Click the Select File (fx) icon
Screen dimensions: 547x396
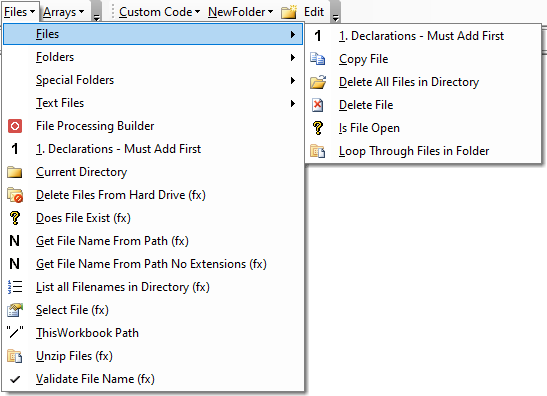tap(15, 310)
